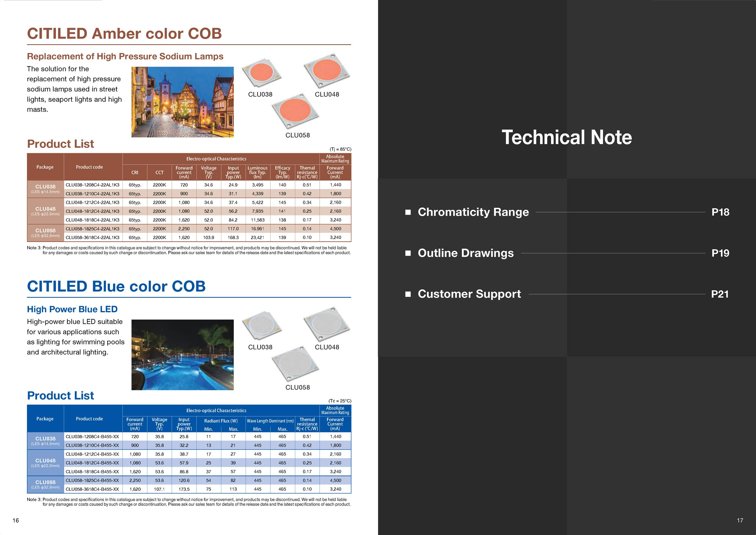Click the CITILED Amber color COB title
756x535 pixels.
[x=125, y=34]
